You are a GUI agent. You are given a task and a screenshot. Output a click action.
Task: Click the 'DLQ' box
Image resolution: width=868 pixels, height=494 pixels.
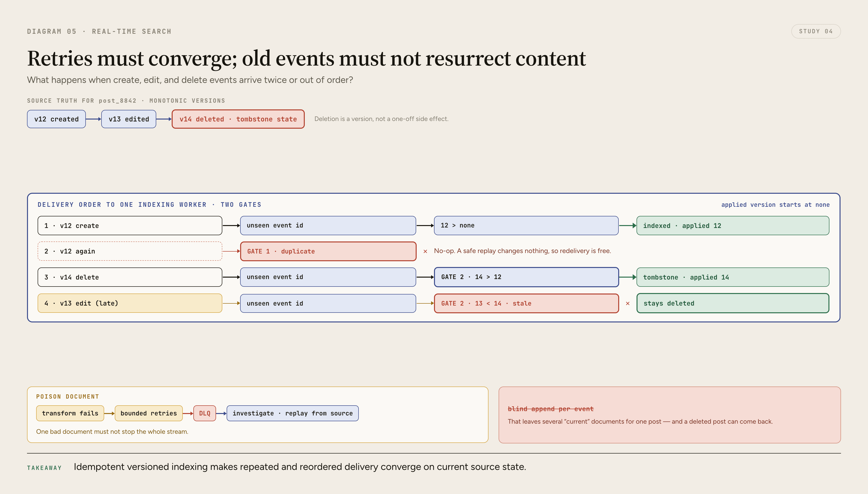[205, 413]
